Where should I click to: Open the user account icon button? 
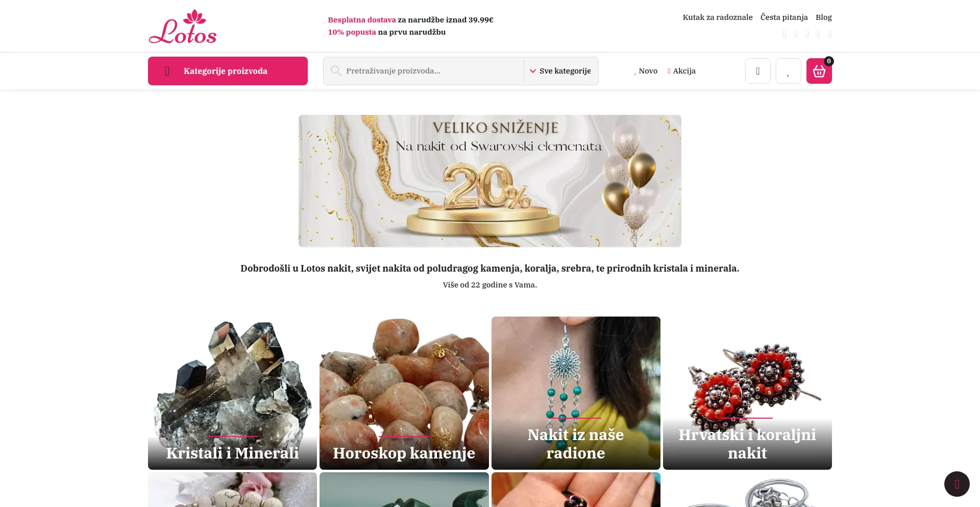(757, 71)
